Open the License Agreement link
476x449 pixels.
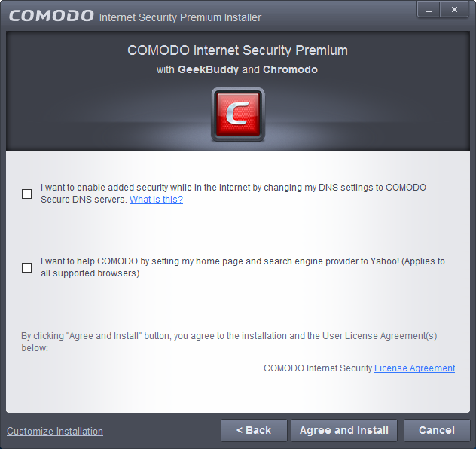coord(414,368)
